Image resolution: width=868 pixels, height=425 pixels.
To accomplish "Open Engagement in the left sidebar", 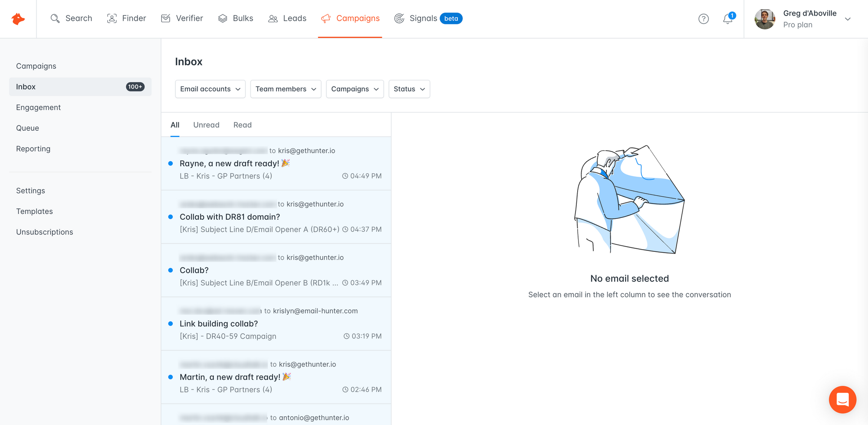I will 38,107.
